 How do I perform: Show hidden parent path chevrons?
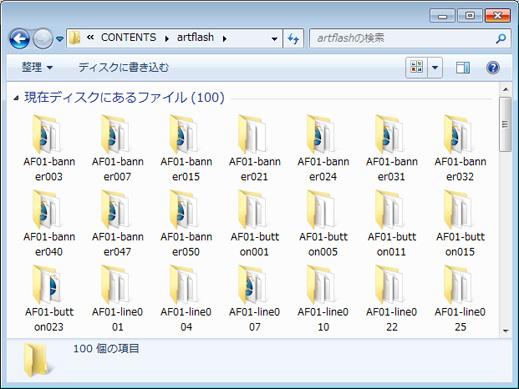pos(90,37)
